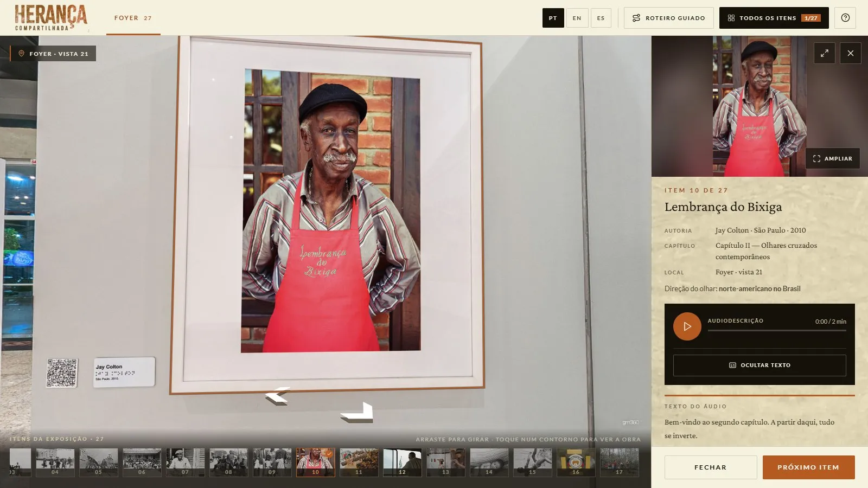The image size is (868, 488).
Task: Click the framed portrait in the panorama
Action: pyautogui.click(x=327, y=214)
